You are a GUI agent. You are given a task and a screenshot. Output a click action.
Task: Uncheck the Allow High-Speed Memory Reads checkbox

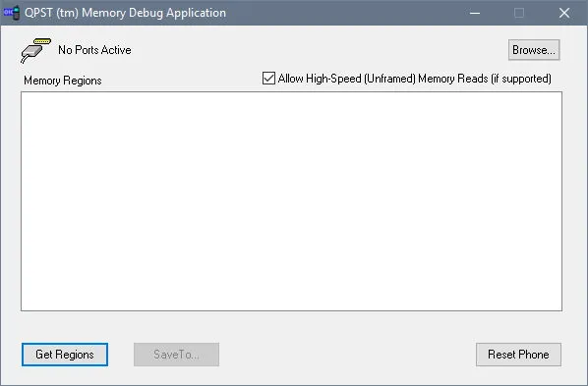268,79
